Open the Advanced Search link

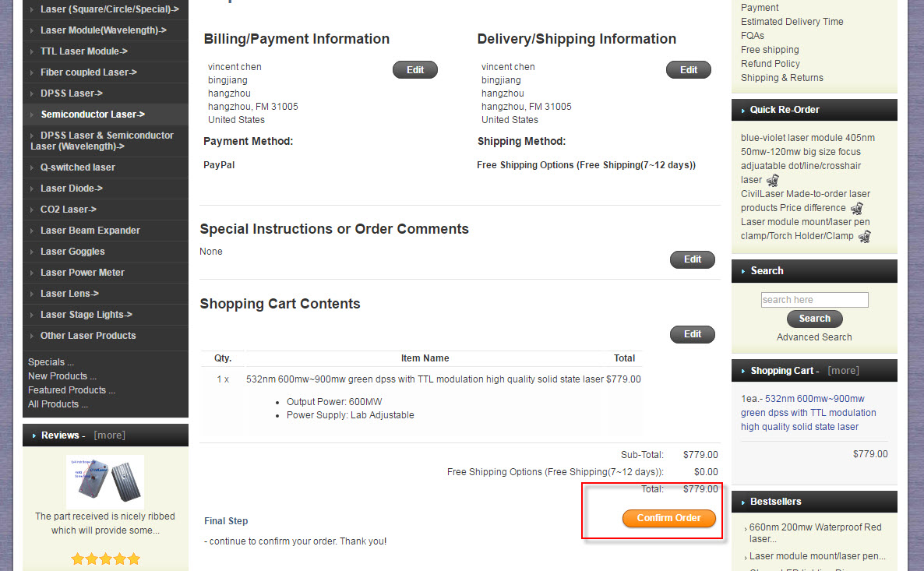(814, 337)
